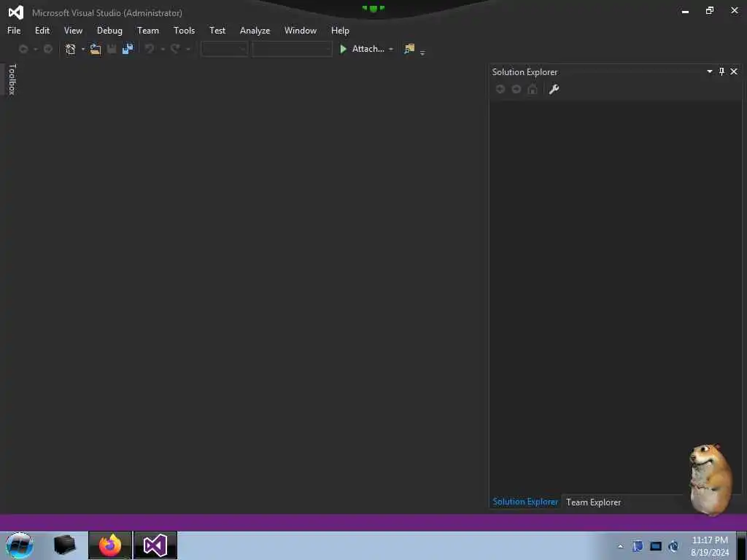Open the Debug menu
This screenshot has height=560, width=747.
(x=109, y=31)
